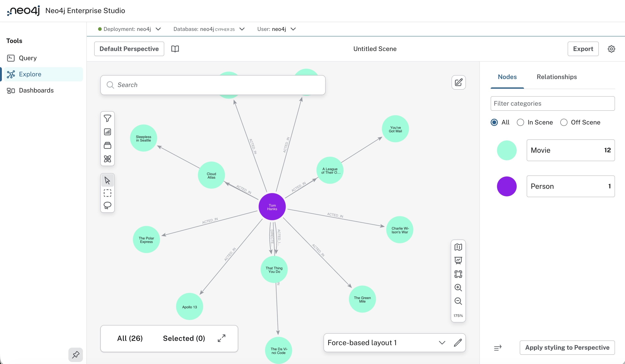Select the Cloud Atlas movie node
The width and height of the screenshot is (625, 364).
(211, 175)
